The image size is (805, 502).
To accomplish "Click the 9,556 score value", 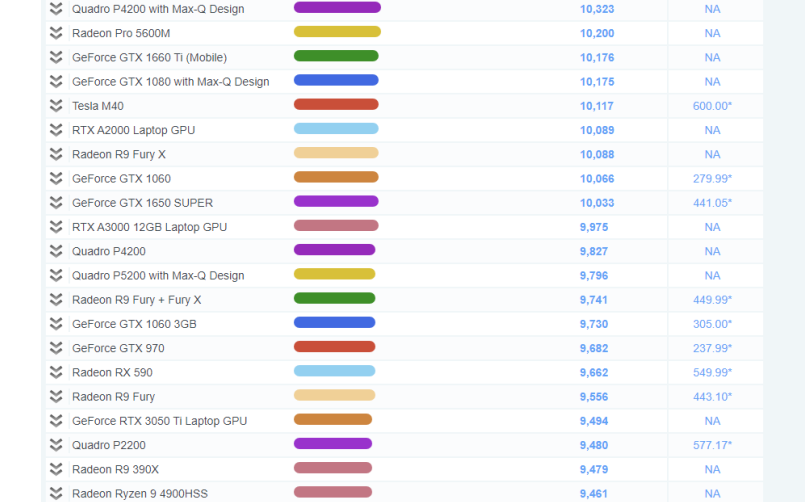I will coord(594,397).
